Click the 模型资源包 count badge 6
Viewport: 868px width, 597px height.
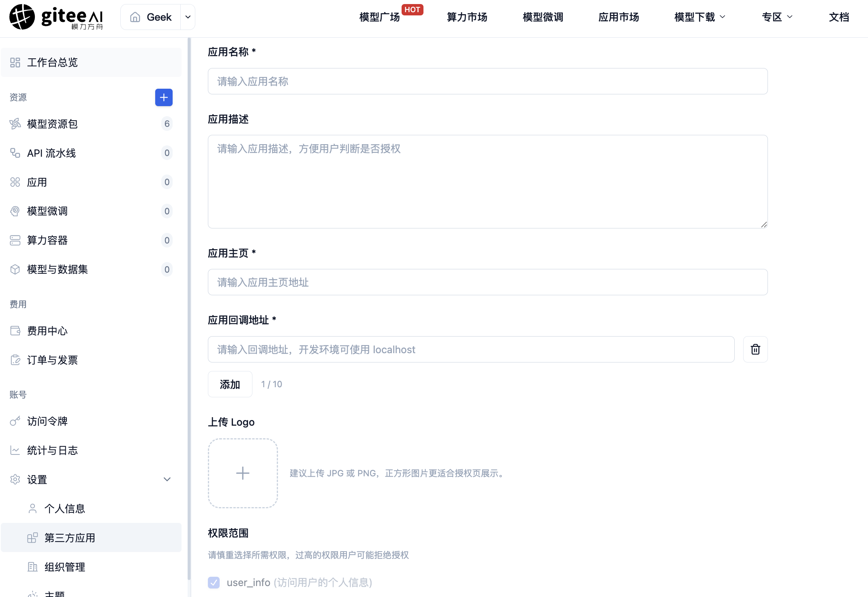pyautogui.click(x=167, y=124)
